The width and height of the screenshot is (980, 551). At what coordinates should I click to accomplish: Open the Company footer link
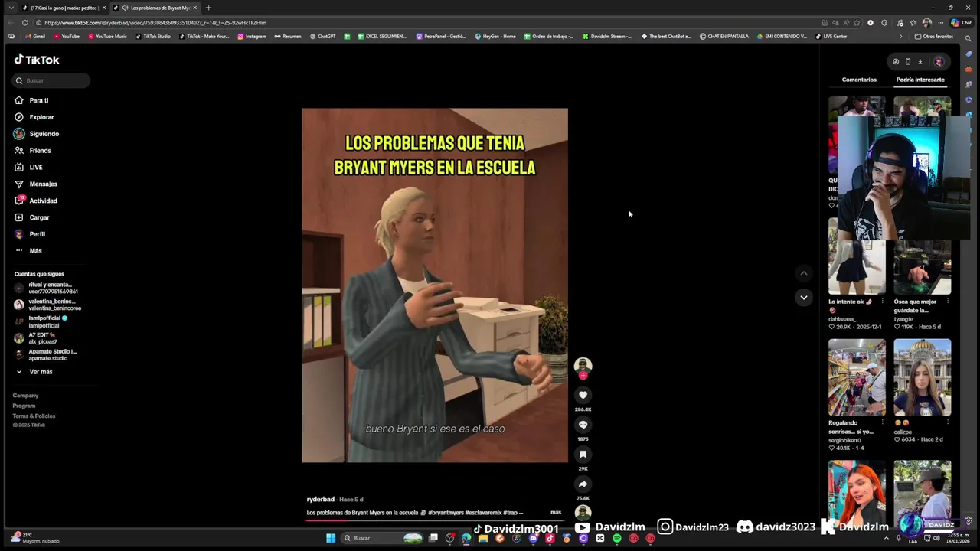coord(25,396)
